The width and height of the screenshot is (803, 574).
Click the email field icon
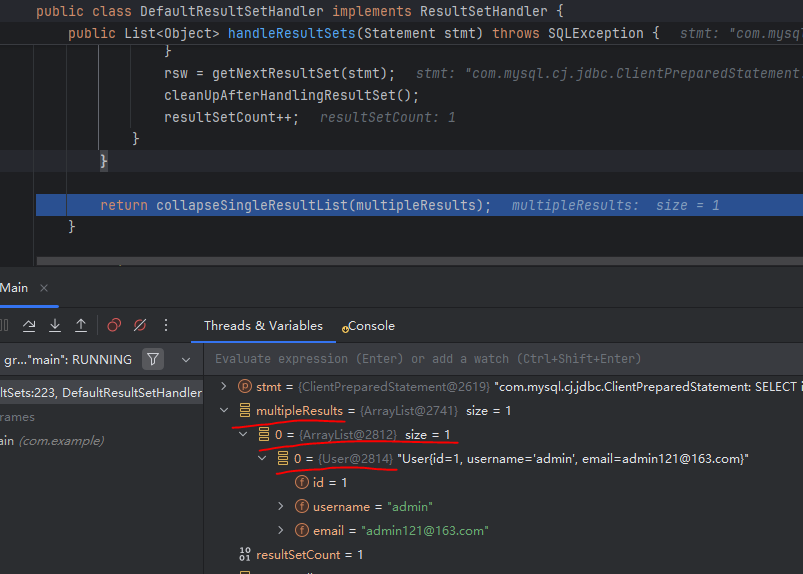pos(302,530)
